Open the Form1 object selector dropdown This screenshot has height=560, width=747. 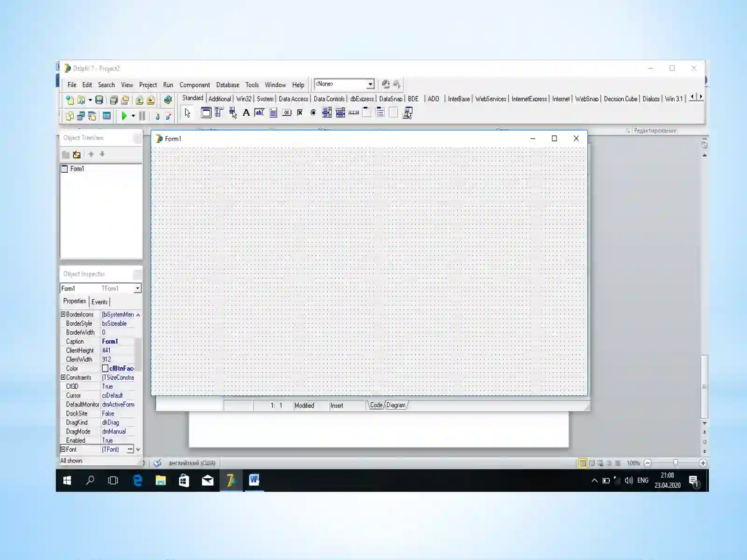click(x=137, y=288)
